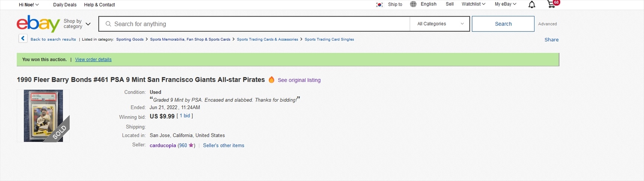This screenshot has width=644, height=181.
Task: Open Sporting Goods breadcrumb
Action: pos(130,40)
